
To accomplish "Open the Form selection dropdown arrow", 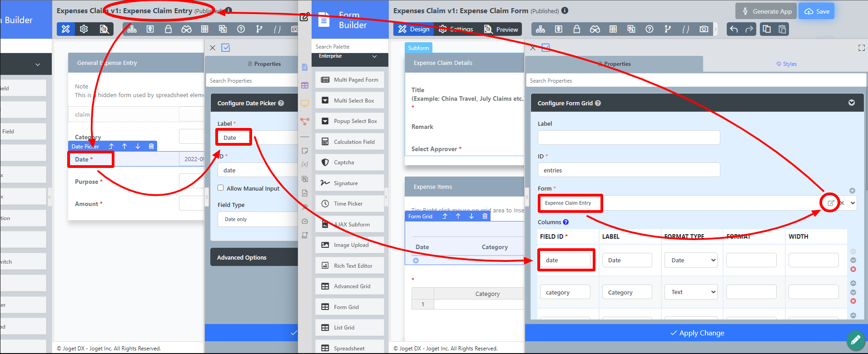I will 853,203.
